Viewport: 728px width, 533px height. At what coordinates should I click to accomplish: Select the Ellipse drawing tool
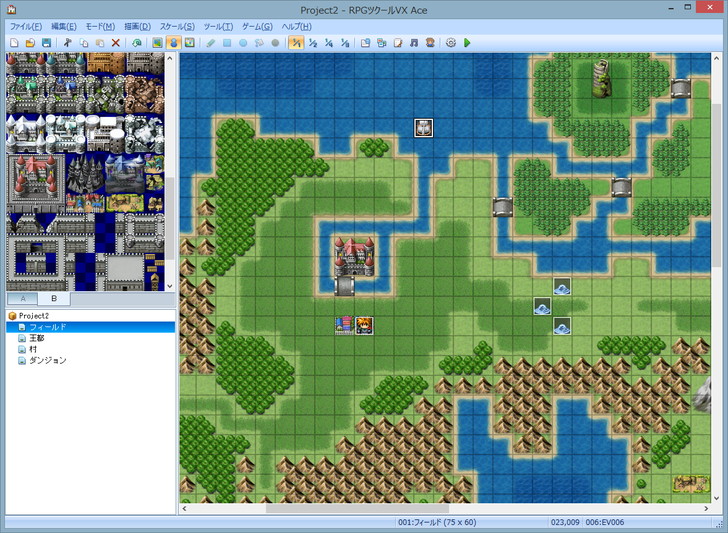(x=243, y=43)
